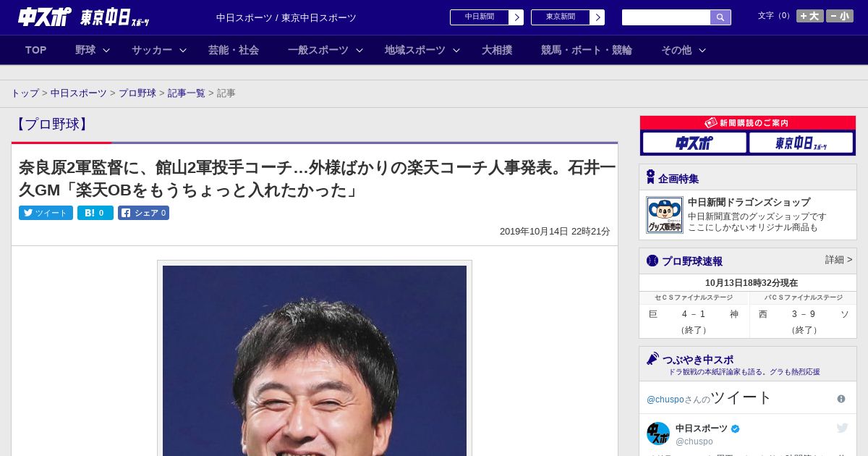Expand the 地域スポーツ menu chevron
This screenshot has height=456, width=868.
coord(456,51)
